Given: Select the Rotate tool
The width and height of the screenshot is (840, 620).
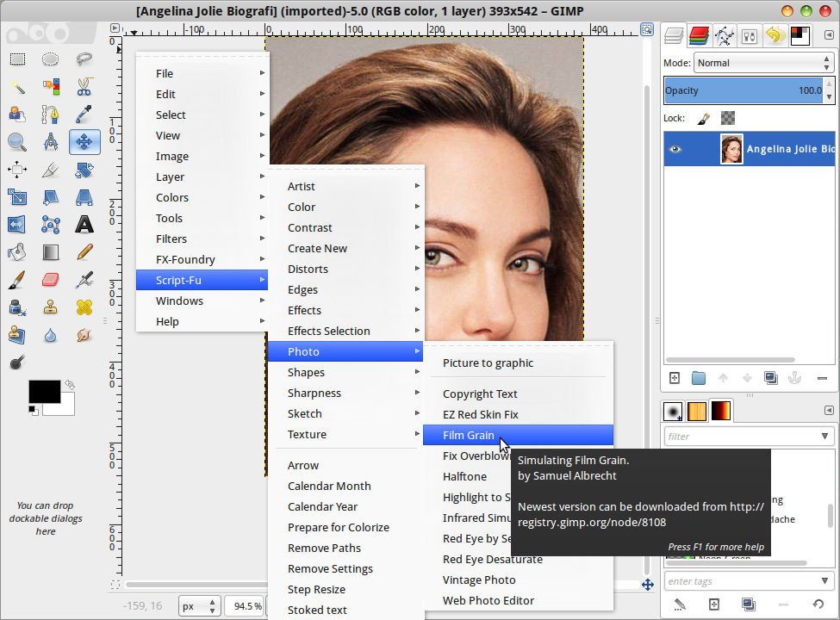Looking at the screenshot, I should click(84, 170).
